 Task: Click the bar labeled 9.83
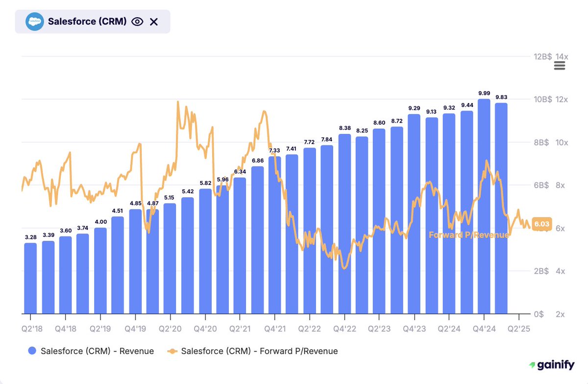[x=501, y=208]
